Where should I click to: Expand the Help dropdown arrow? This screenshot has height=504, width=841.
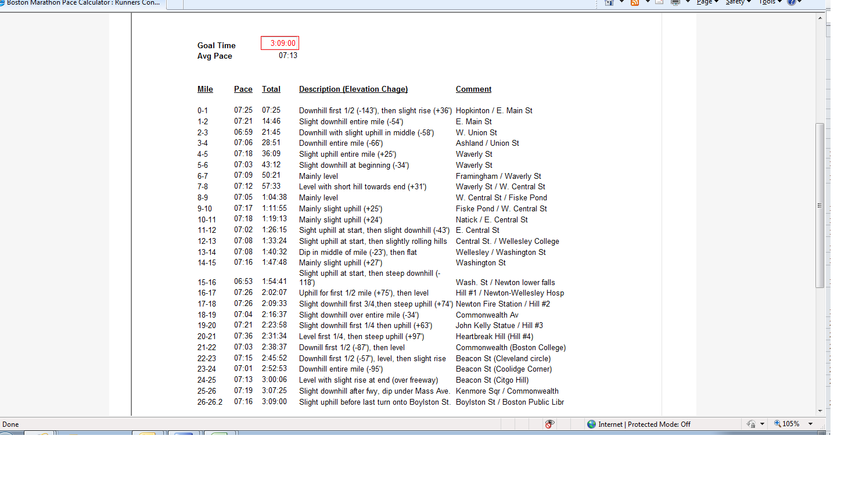(x=801, y=2)
